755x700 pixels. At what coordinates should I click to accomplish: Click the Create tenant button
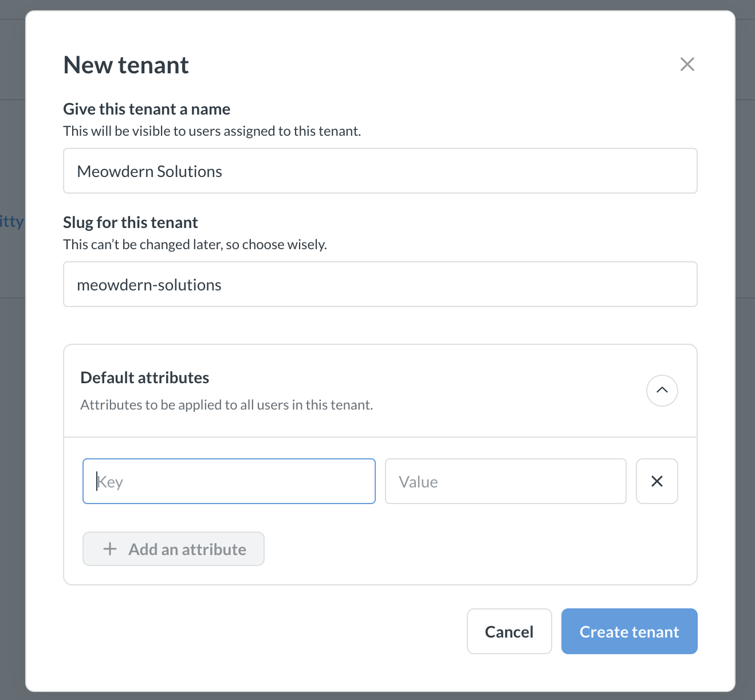629,631
